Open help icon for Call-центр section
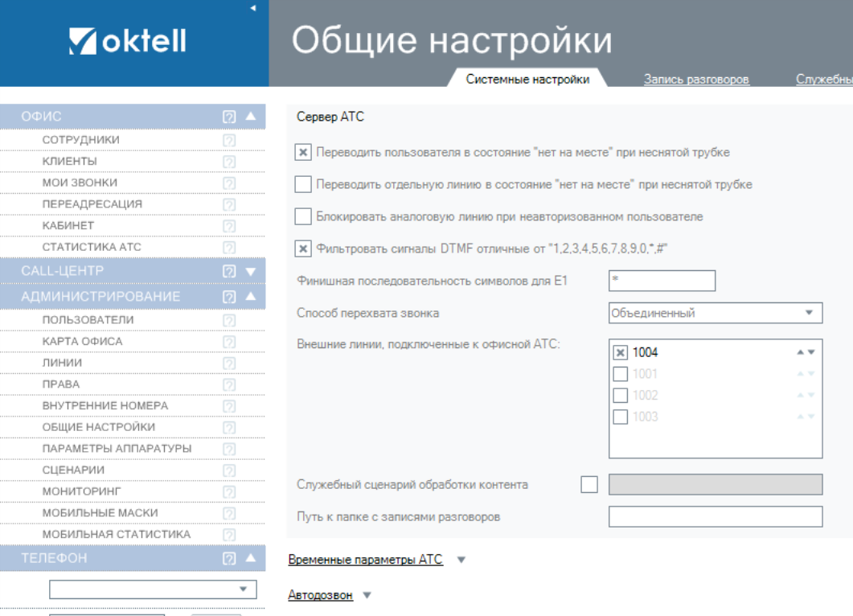The image size is (853, 616). point(228,271)
